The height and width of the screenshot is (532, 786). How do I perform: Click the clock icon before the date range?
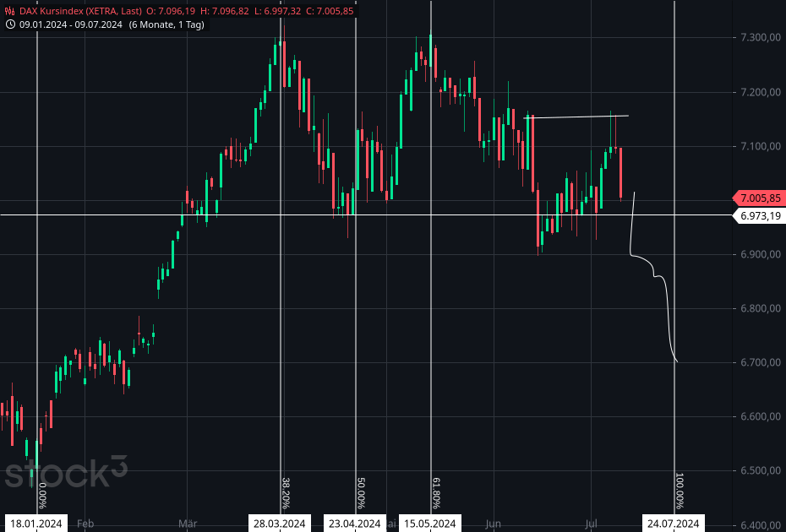[9, 25]
